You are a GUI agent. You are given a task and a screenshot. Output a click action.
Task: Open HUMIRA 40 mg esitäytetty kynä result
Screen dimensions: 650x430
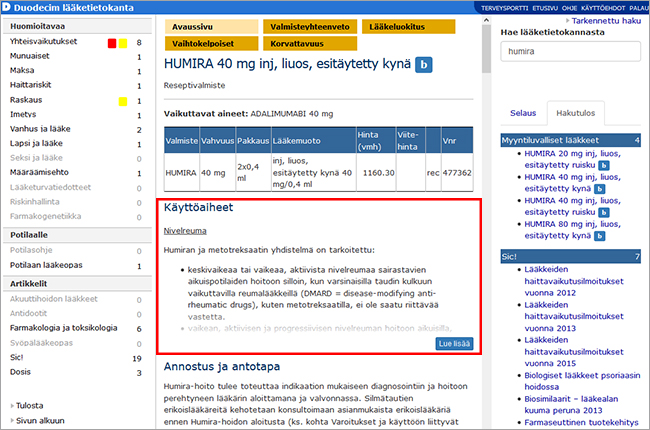click(572, 183)
